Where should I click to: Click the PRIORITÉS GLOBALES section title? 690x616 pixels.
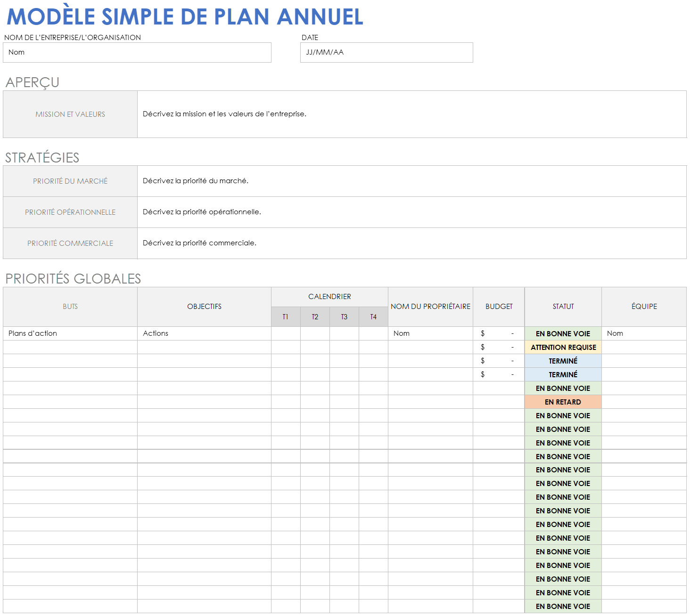coord(72,278)
